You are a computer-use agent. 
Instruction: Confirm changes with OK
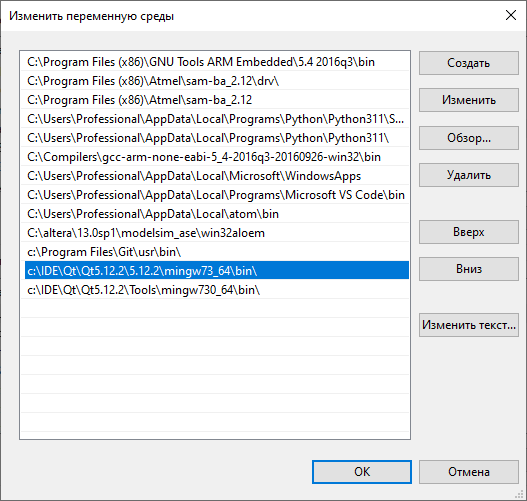tap(362, 472)
